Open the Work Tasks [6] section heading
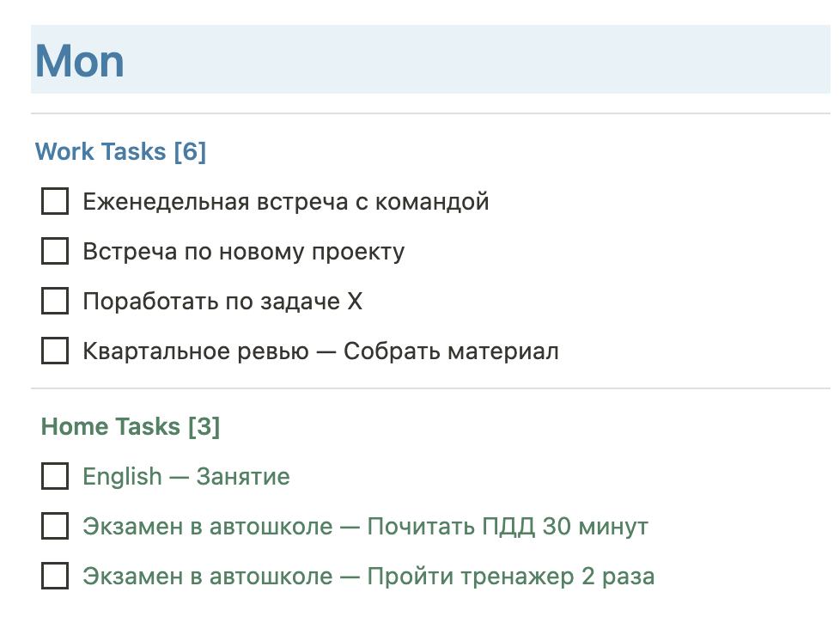840x641 pixels. click(120, 152)
